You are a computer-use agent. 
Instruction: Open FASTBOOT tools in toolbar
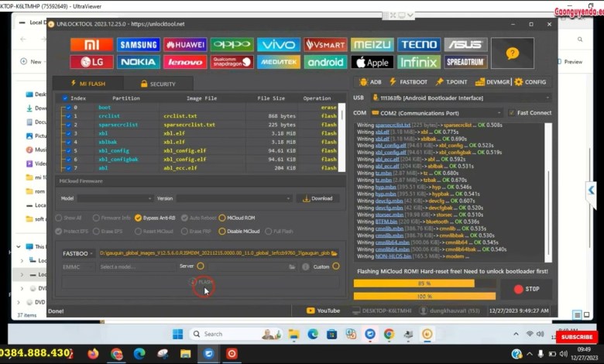409,82
